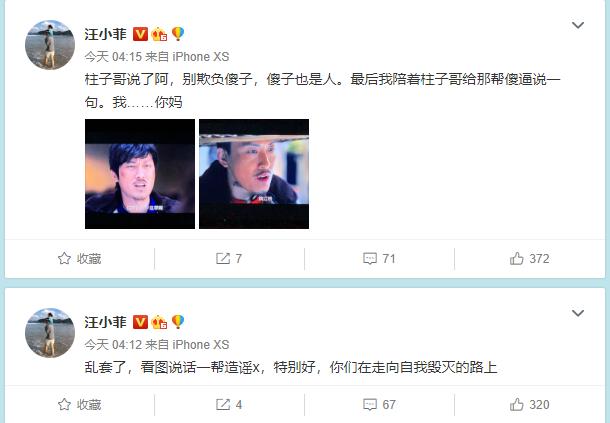The width and height of the screenshot is (610, 423).
Task: Click the membership level badge on first post
Action: [x=159, y=34]
